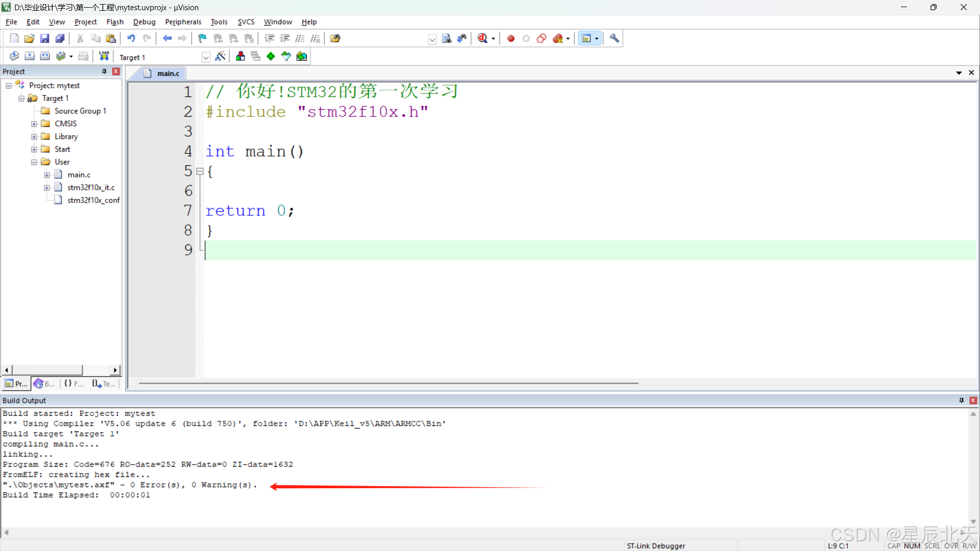Click the Insert bookmark flag icon
The height and width of the screenshot is (551, 980).
203,38
